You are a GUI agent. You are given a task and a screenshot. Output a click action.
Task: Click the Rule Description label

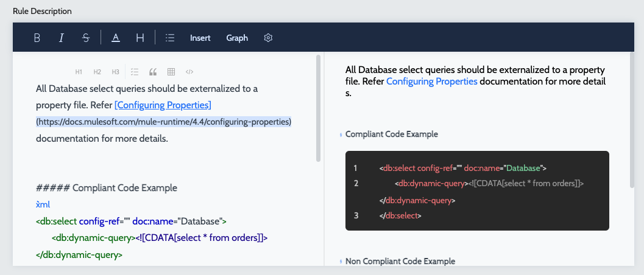click(x=42, y=11)
